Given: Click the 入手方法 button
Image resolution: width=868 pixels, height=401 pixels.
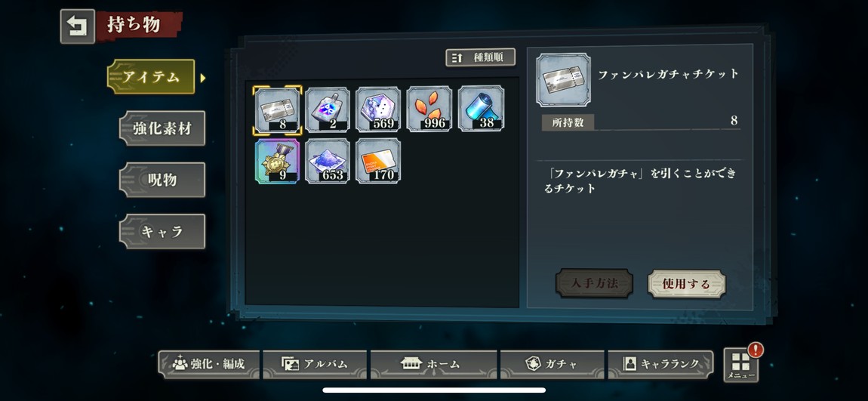Looking at the screenshot, I should (594, 284).
